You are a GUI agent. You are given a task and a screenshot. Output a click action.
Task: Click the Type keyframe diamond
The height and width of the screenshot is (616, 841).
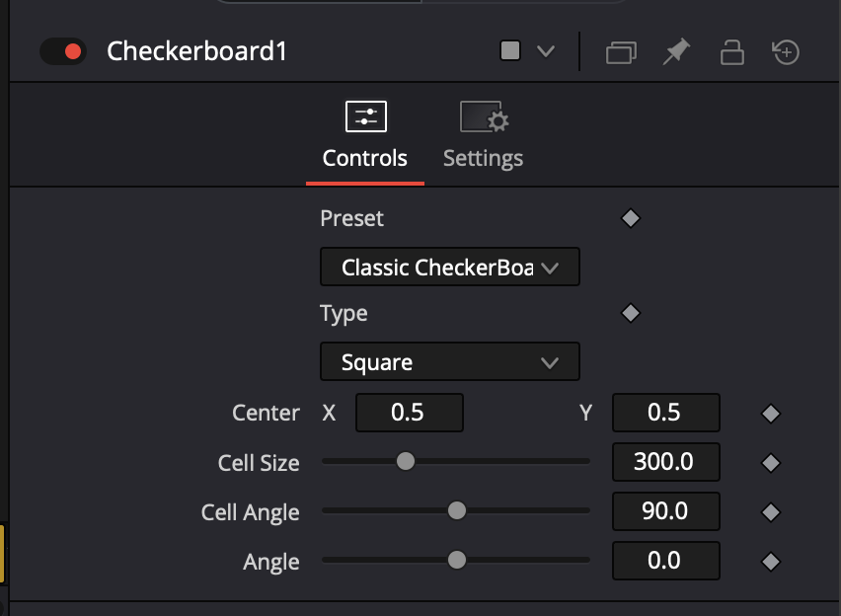(x=631, y=313)
